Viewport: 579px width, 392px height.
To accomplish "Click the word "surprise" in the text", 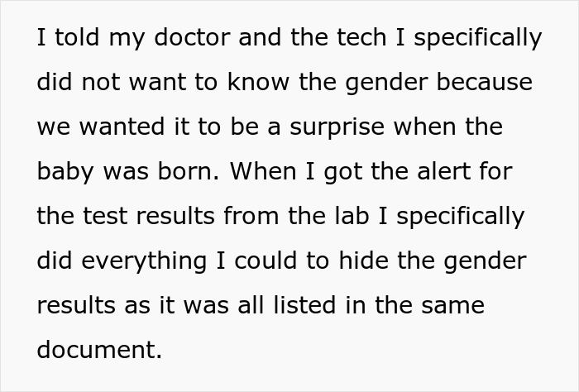I will click(344, 127).
